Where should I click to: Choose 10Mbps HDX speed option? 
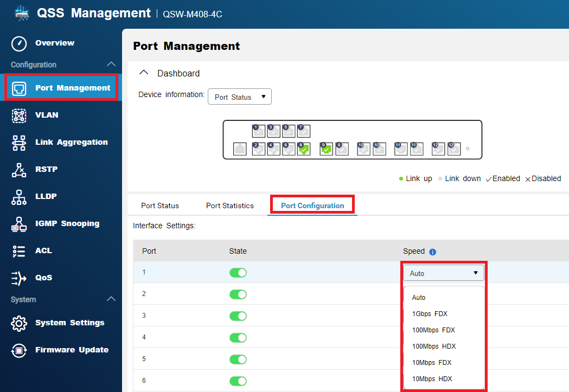[x=432, y=379]
